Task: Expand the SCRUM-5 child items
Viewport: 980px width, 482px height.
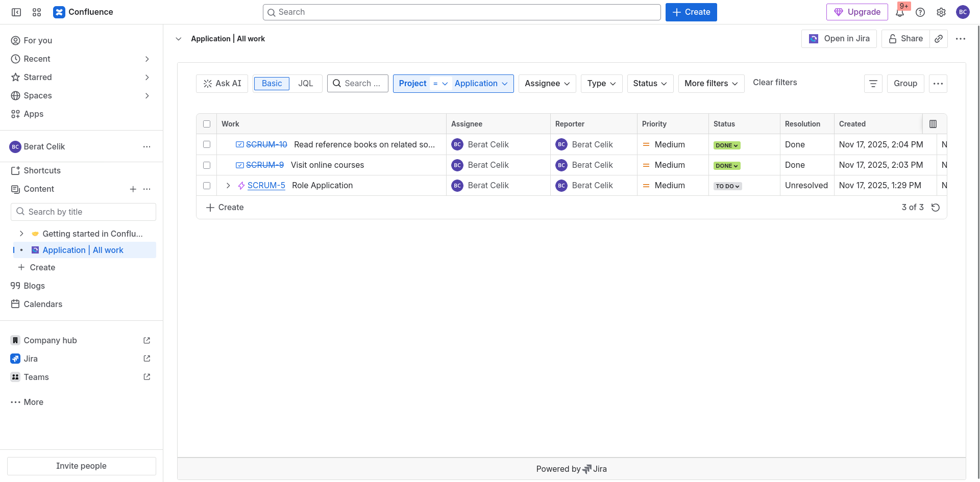Action: [228, 186]
